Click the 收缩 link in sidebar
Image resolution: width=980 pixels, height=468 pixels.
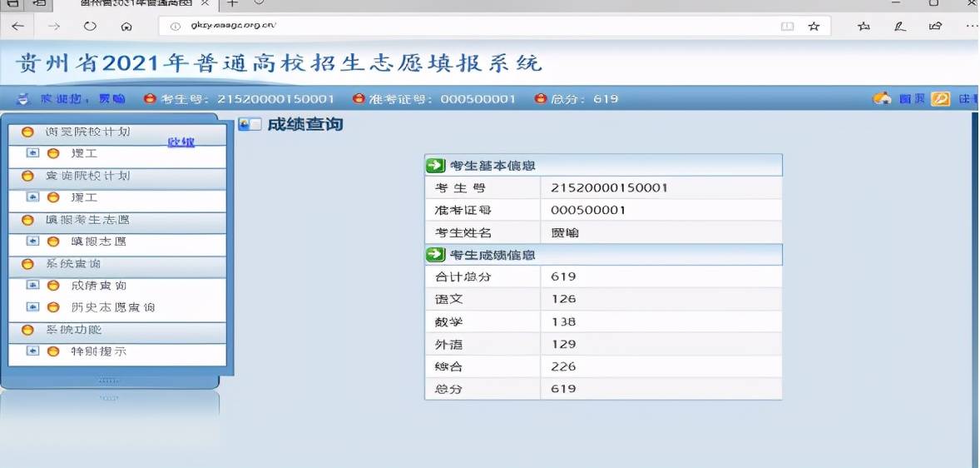[x=181, y=142]
